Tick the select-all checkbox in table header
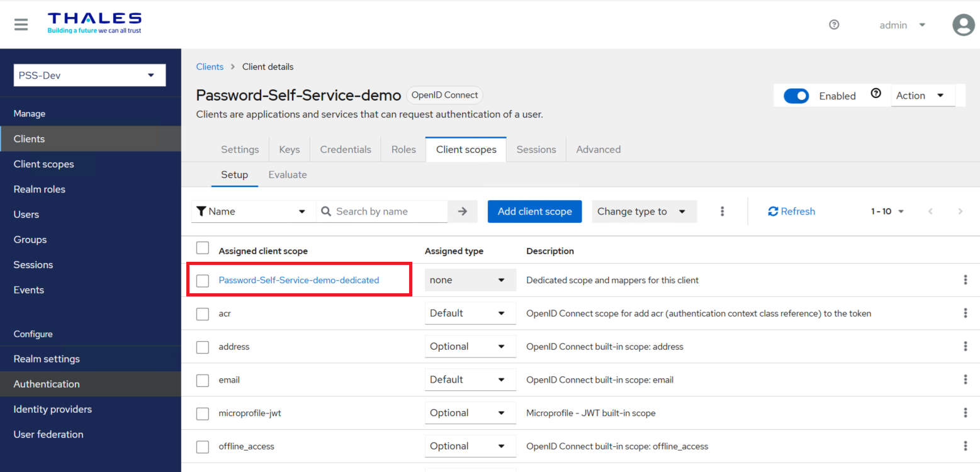This screenshot has height=472, width=980. pyautogui.click(x=203, y=247)
